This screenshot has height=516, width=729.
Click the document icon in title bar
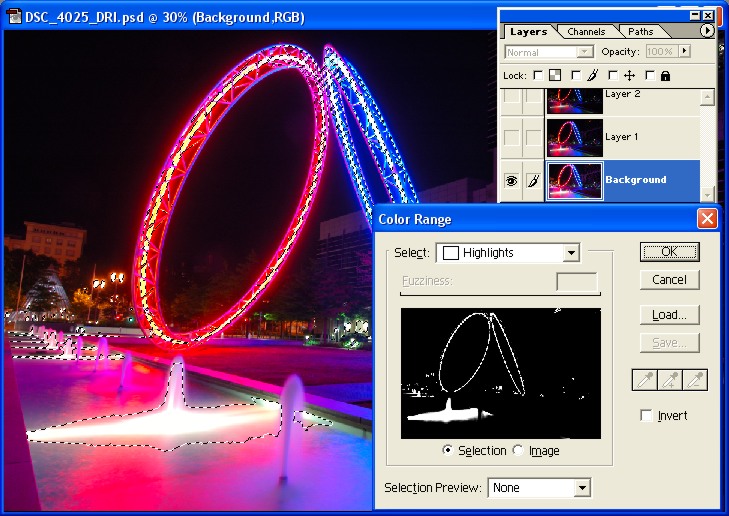click(14, 18)
